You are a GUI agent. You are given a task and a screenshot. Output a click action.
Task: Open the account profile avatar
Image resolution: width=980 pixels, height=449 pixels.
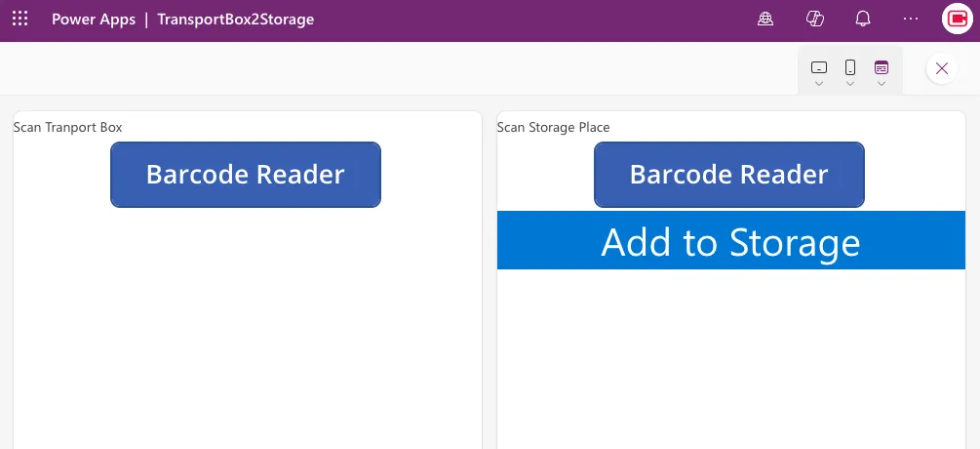click(x=956, y=20)
